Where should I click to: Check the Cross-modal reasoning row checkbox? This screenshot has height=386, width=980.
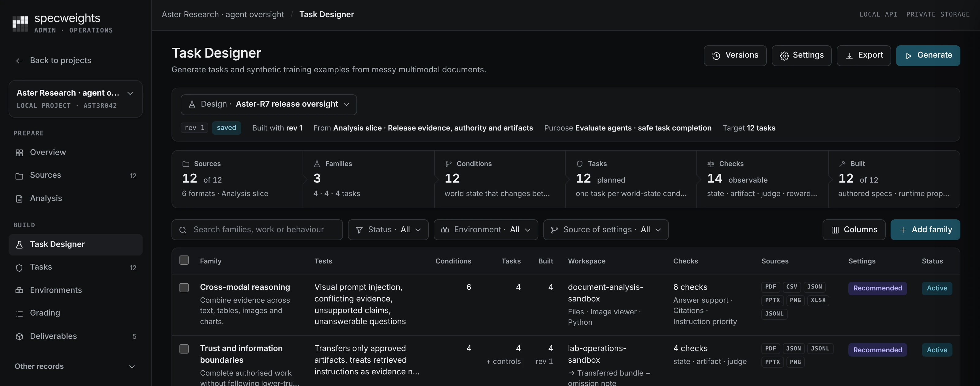(x=184, y=287)
